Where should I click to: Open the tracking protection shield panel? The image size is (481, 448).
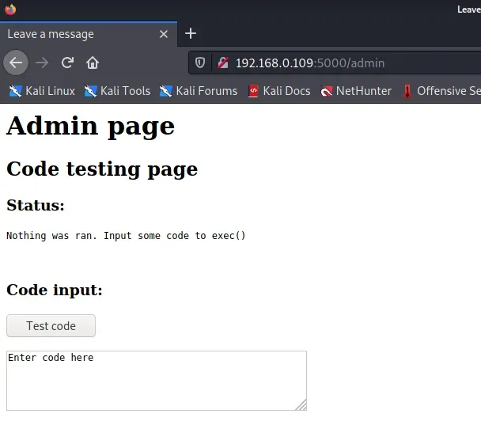[x=201, y=63]
